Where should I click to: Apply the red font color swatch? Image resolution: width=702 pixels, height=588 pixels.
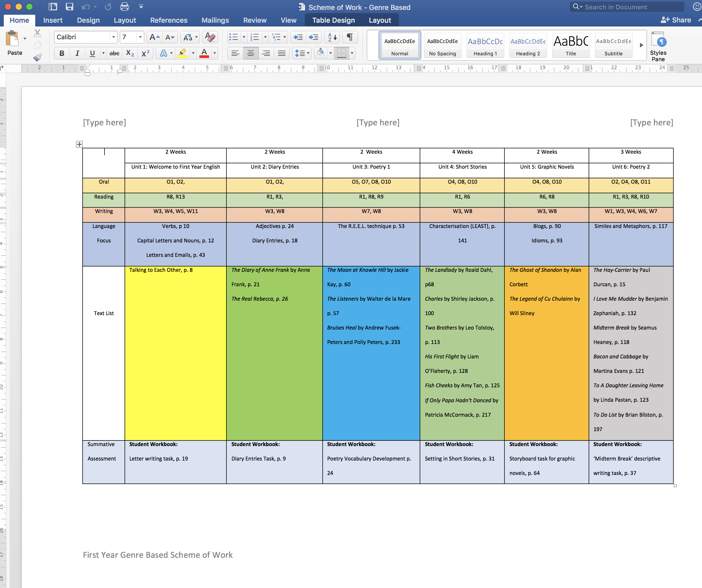[x=204, y=53]
